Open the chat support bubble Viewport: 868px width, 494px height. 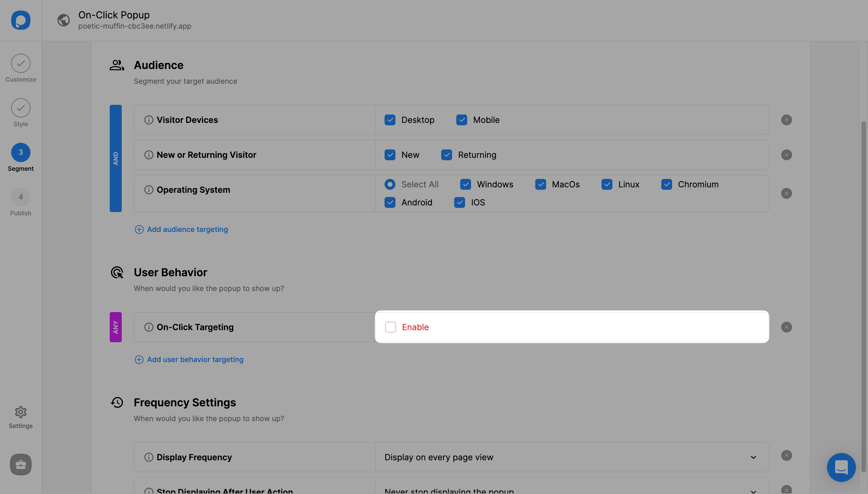click(x=841, y=467)
